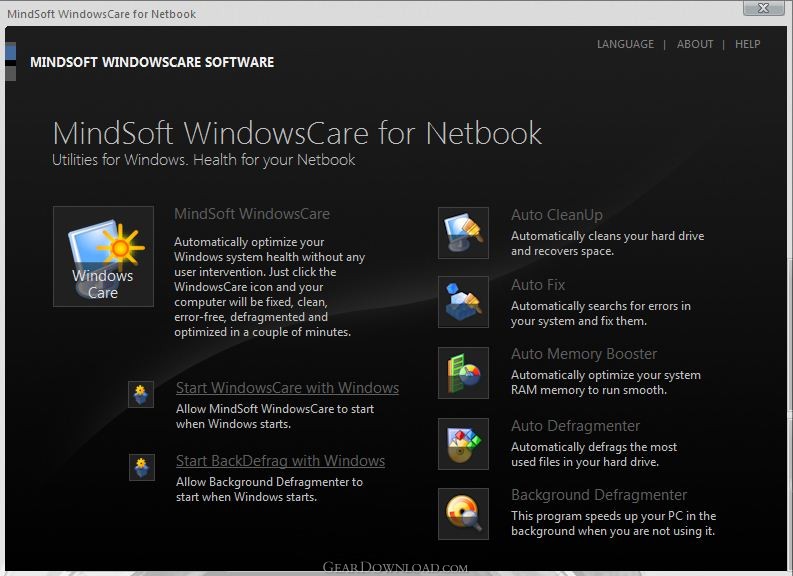This screenshot has width=793, height=576.
Task: Click the MindSoft WindowsCare heading
Action: point(252,214)
